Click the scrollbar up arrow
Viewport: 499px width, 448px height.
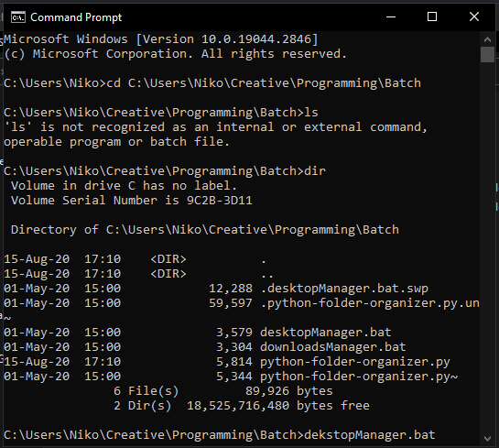tap(487, 39)
